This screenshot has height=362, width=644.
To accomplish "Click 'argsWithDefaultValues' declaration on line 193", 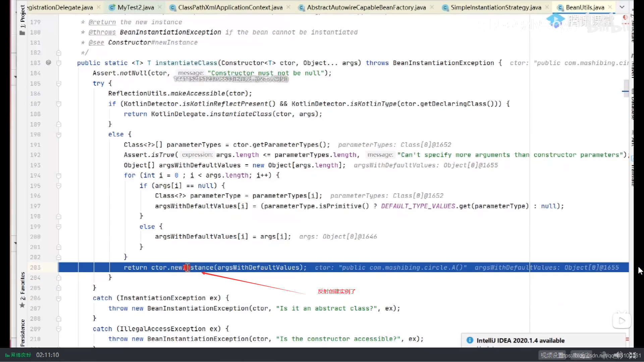I will 200,165.
